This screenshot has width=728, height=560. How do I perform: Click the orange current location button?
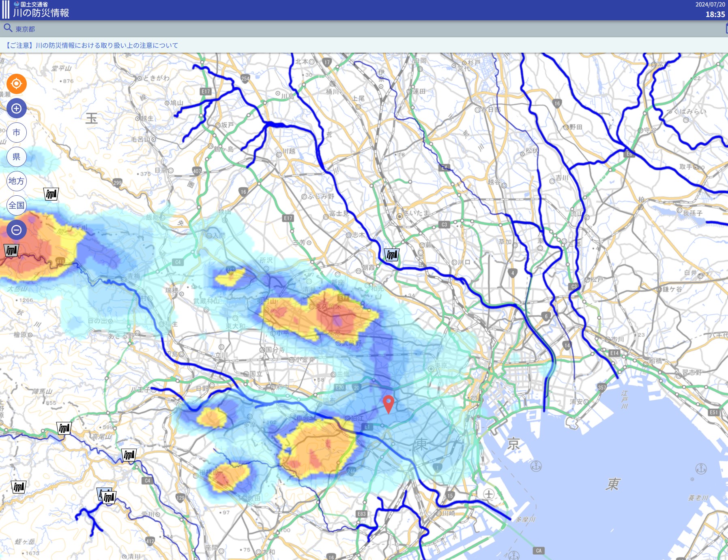click(17, 84)
